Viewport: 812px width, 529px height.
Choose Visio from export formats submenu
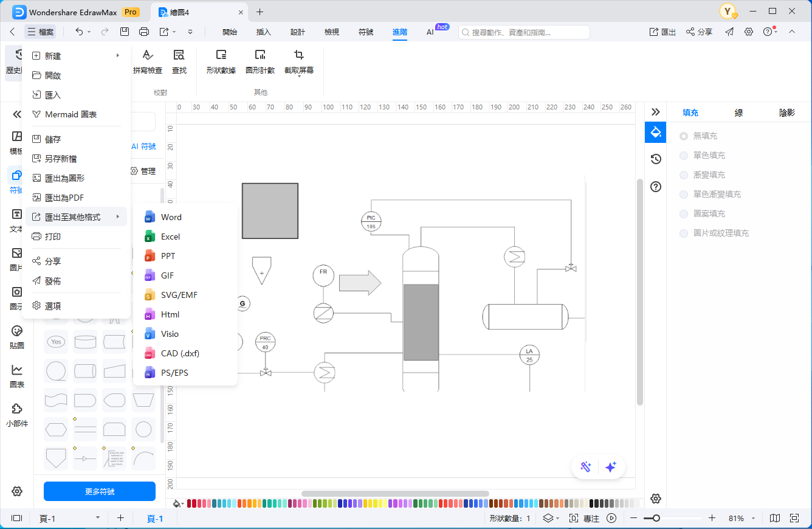170,334
